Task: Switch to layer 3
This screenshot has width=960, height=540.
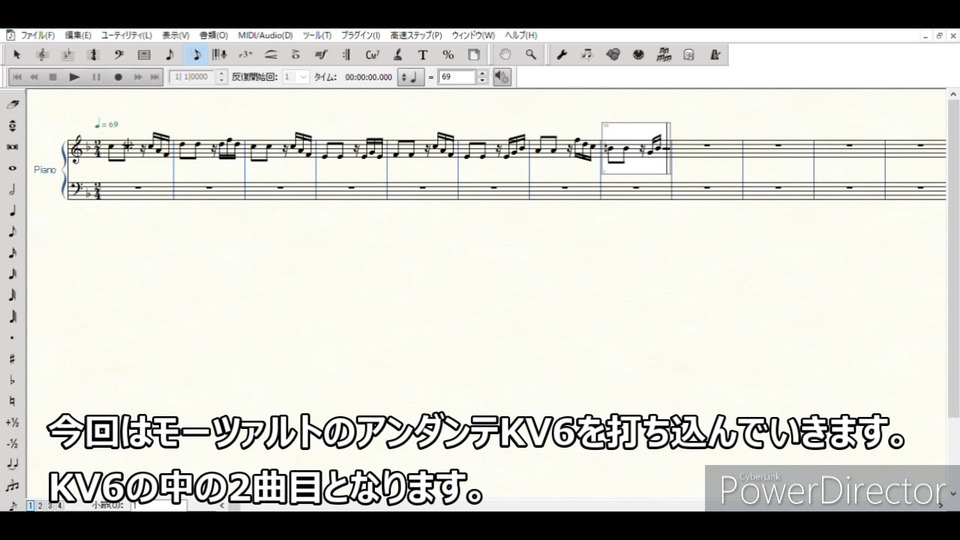Action: click(50, 506)
